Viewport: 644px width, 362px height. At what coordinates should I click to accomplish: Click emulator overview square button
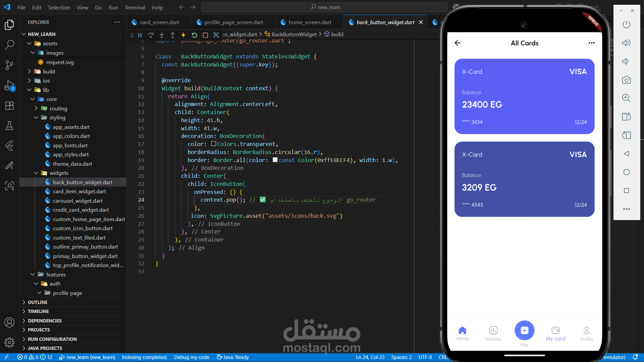[x=626, y=191]
